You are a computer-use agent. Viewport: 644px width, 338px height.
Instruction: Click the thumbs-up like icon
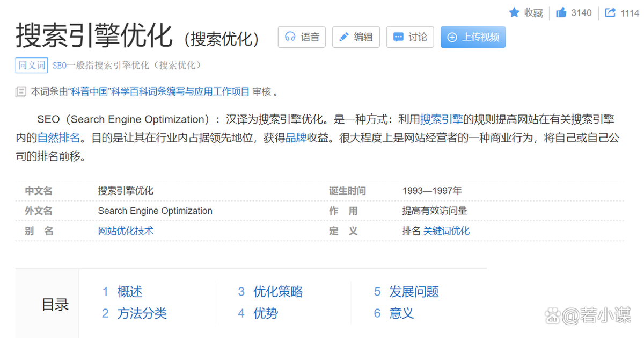[561, 13]
